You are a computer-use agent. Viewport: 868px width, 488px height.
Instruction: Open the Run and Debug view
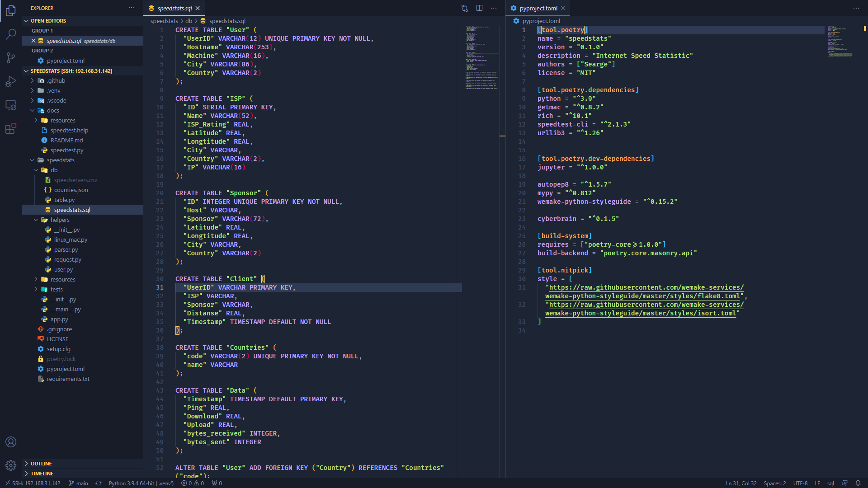[x=11, y=82]
